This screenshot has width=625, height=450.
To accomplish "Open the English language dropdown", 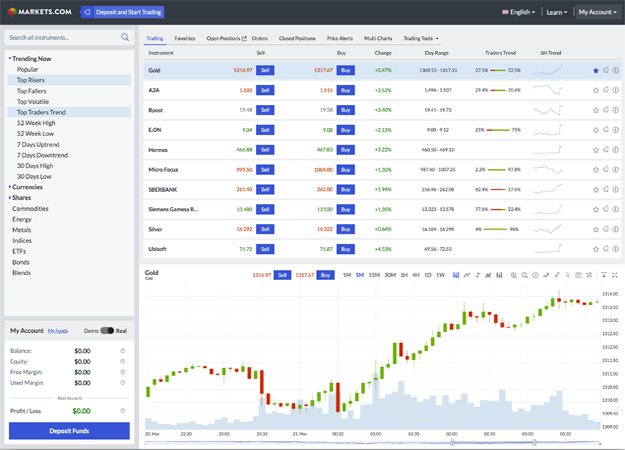I will pyautogui.click(x=519, y=12).
